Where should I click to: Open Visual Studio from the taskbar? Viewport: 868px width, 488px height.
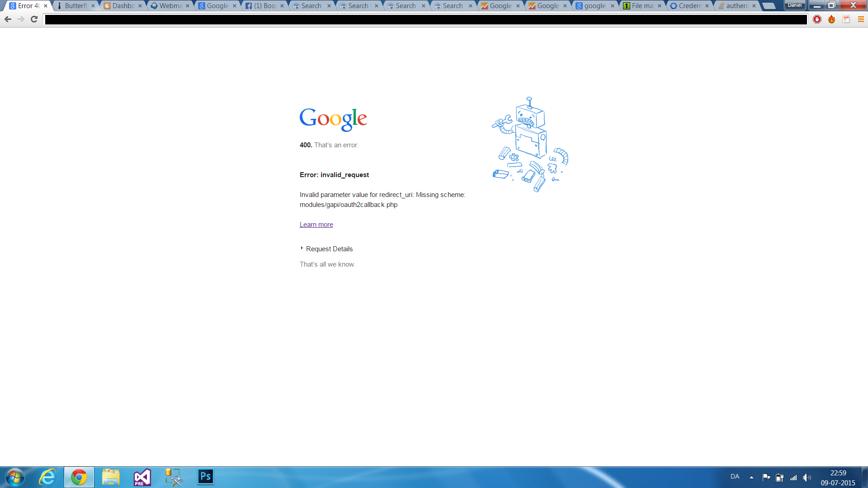tap(142, 477)
